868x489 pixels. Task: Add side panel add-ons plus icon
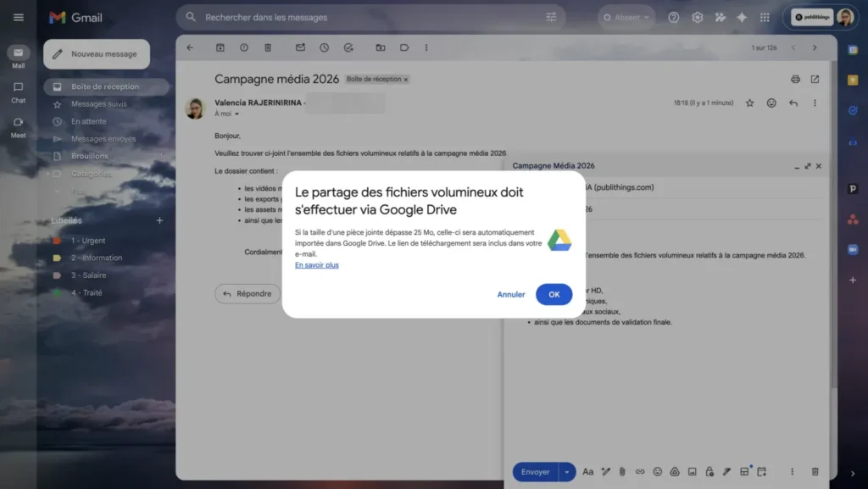point(853,280)
